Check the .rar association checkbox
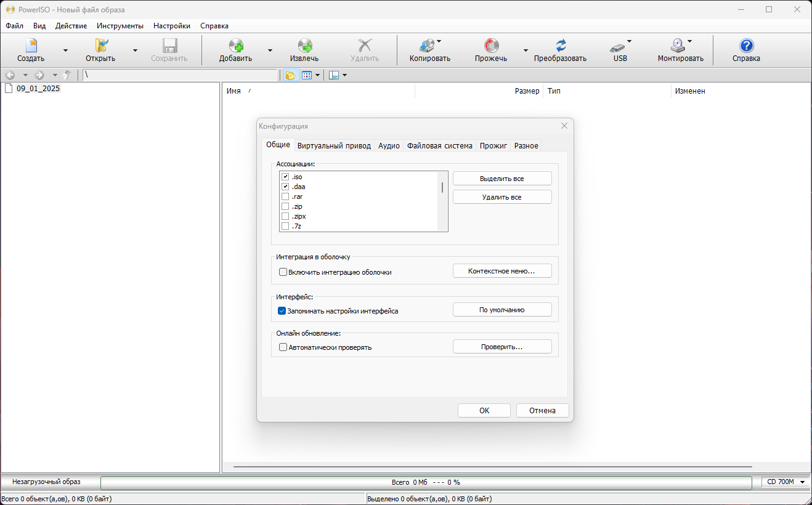Viewport: 812px width, 505px height. pyautogui.click(x=285, y=196)
